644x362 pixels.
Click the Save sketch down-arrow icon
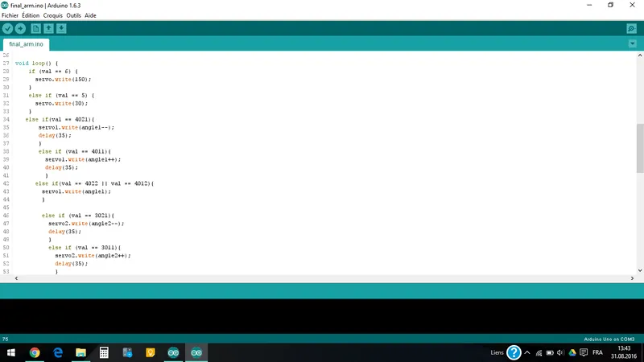pos(61,29)
